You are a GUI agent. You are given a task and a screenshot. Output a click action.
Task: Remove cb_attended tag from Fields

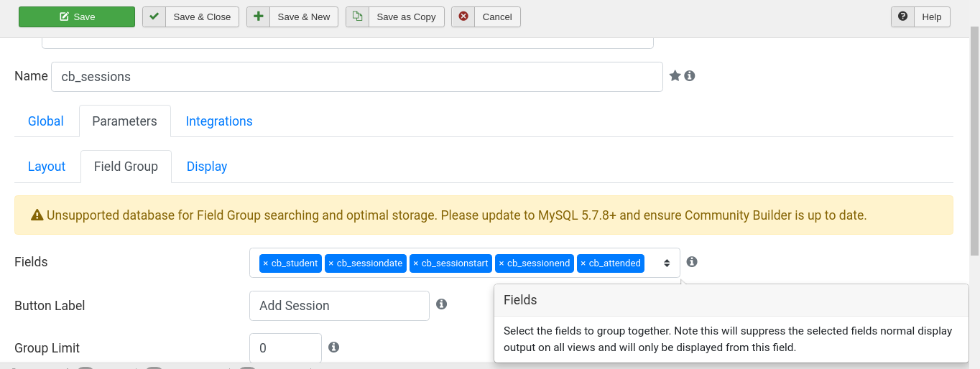[583, 263]
